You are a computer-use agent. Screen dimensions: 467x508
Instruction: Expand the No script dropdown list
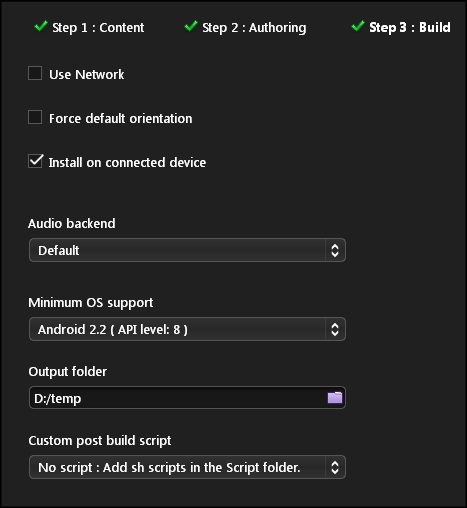187,467
